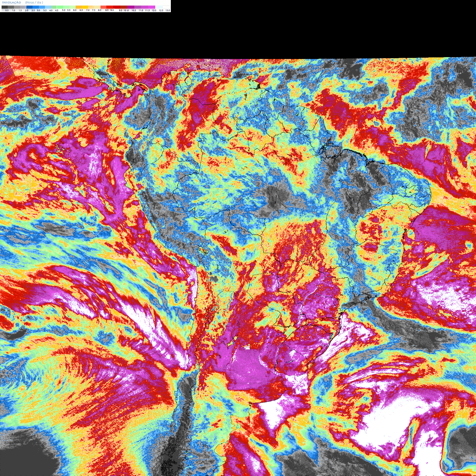Click the '2.5' legend value
This screenshot has width=476, height=476.
tap(33, 10)
